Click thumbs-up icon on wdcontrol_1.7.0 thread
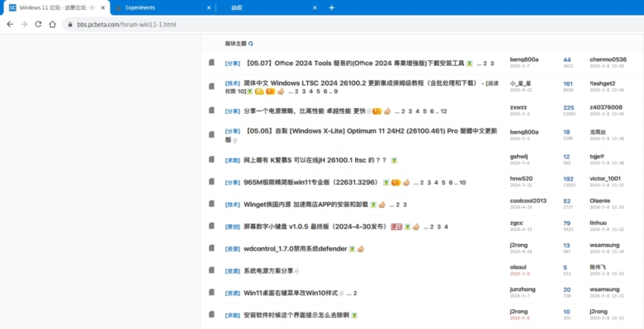 point(361,248)
